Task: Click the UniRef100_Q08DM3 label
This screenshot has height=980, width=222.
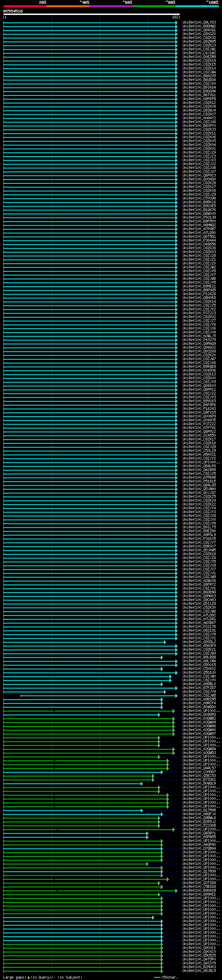Action: [199, 714]
